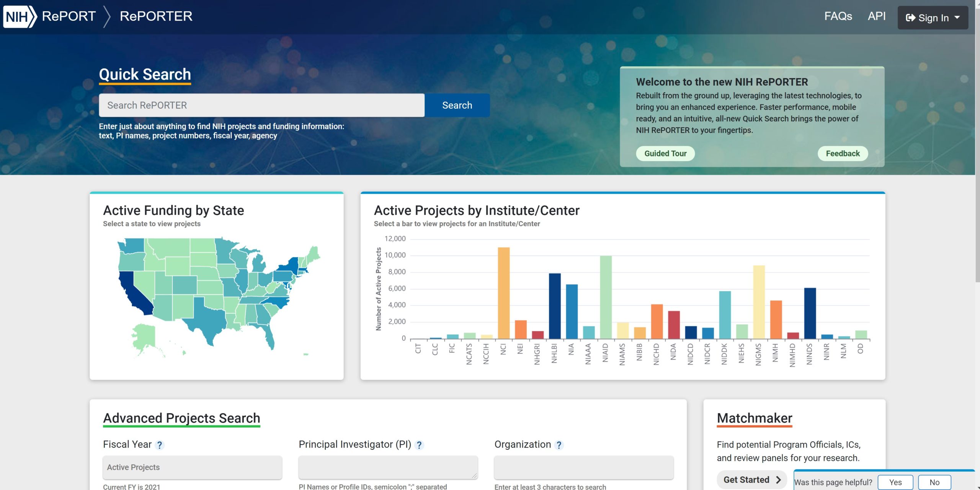Select the NHLBI bar in the chart
Viewport: 980px width, 490px height.
pyautogui.click(x=554, y=306)
